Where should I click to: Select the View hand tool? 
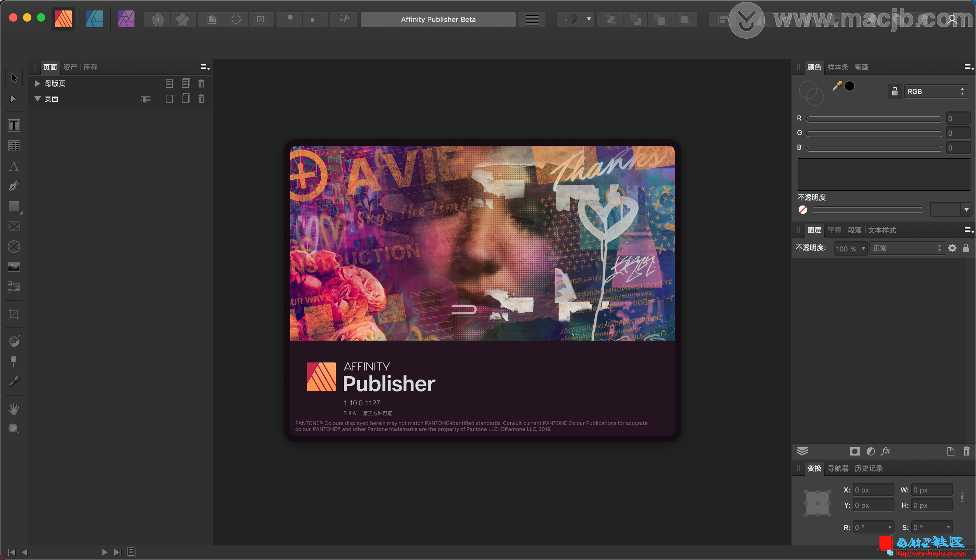(x=14, y=409)
